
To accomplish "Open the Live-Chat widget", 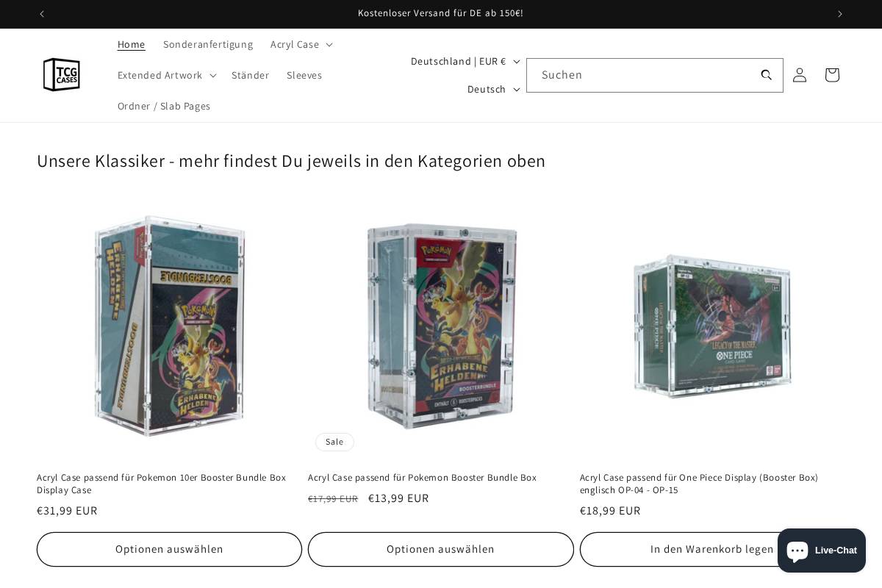I will 822,551.
